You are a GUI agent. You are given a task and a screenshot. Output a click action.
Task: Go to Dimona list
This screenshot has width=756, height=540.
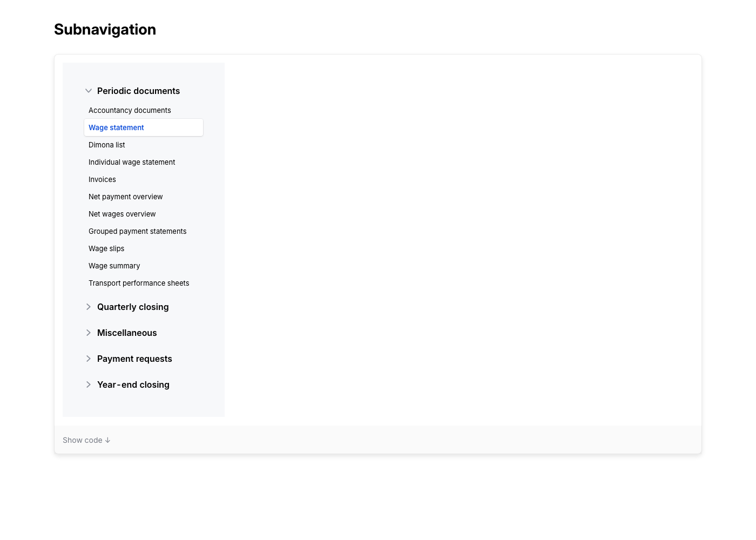pos(107,145)
